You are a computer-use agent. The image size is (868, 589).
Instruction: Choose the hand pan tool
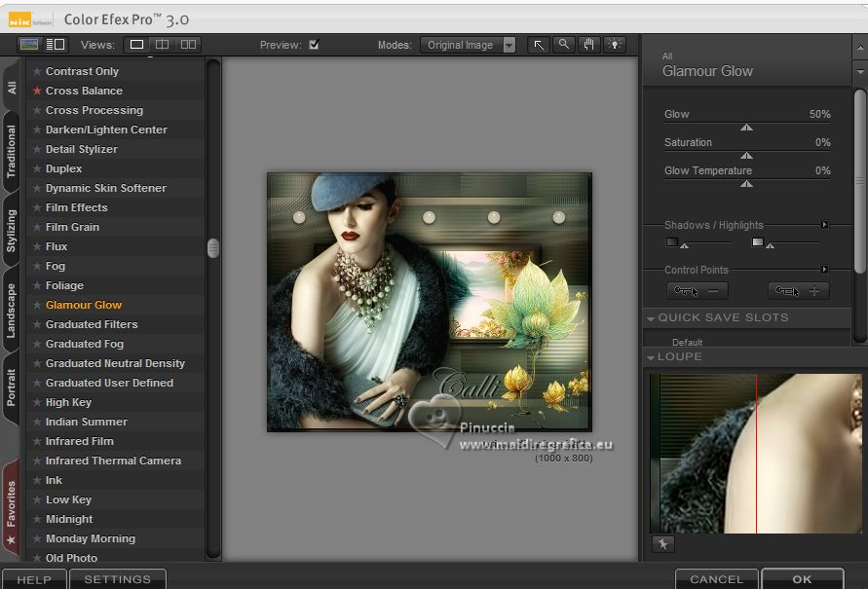[x=589, y=45]
